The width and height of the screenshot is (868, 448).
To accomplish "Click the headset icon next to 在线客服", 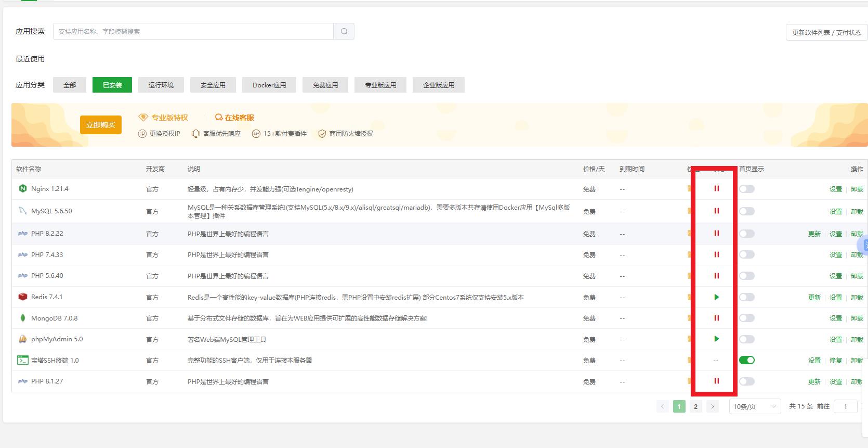I will [219, 118].
